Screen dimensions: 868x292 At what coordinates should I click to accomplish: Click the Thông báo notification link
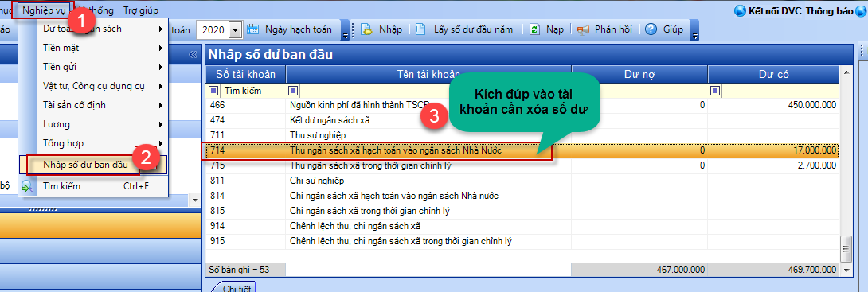tap(830, 10)
